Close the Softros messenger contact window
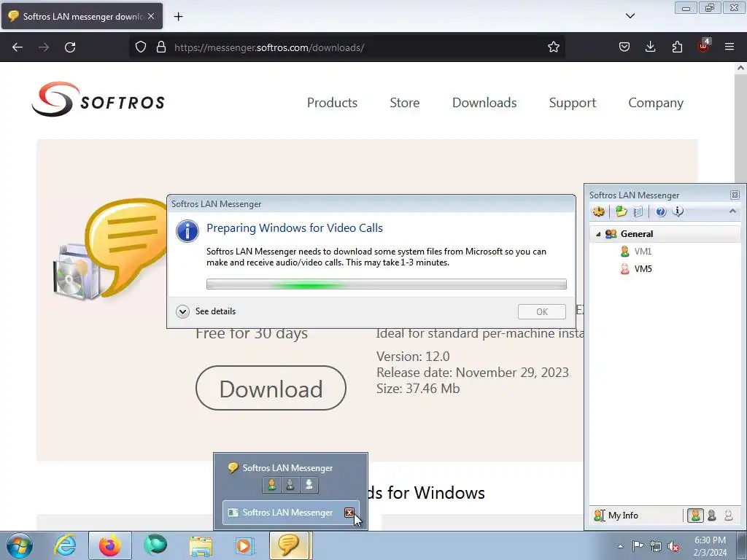The height and width of the screenshot is (560, 747). click(735, 195)
